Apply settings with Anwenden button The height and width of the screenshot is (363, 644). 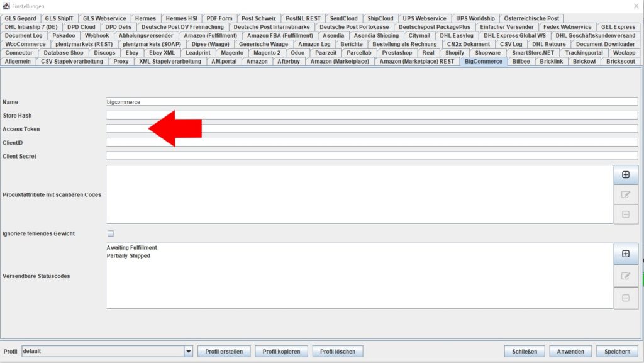click(570, 352)
